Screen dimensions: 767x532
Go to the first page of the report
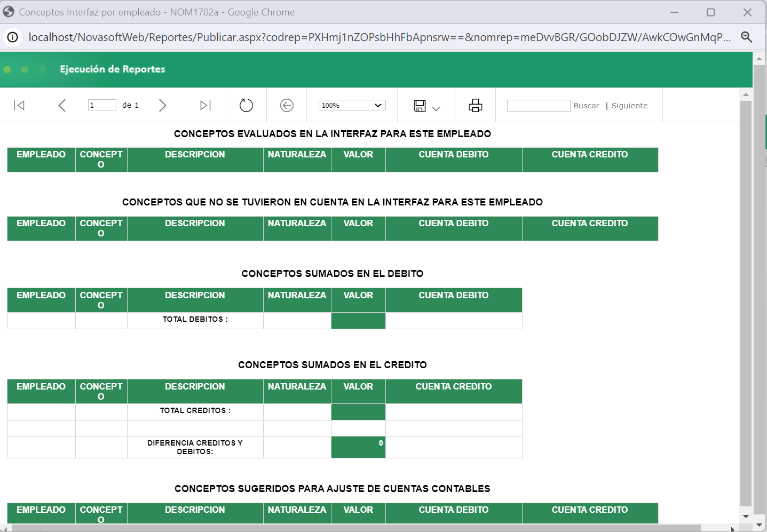tap(20, 105)
